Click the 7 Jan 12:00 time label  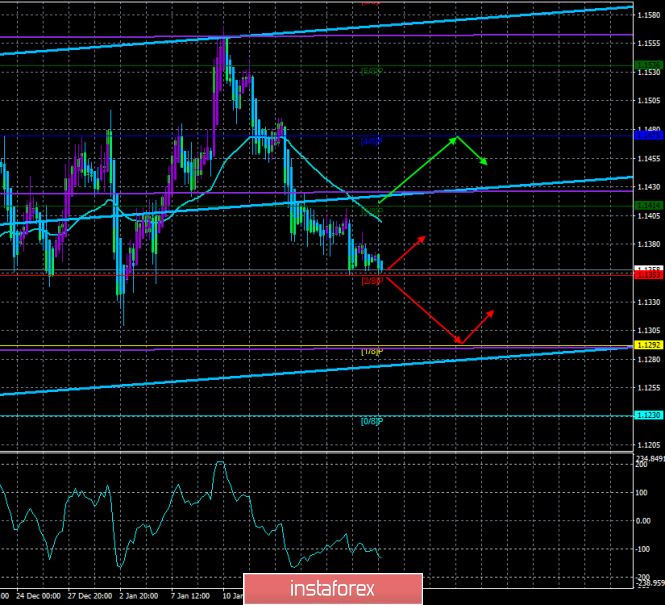190,596
